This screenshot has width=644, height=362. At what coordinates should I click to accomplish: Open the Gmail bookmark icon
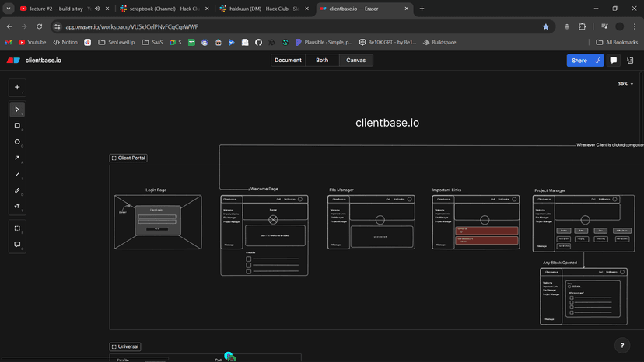point(9,42)
